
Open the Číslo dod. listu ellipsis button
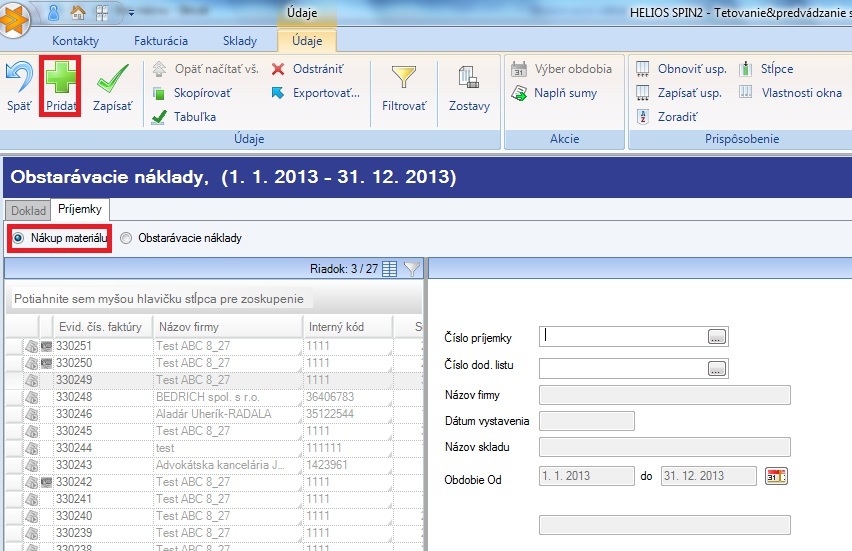[717, 368]
